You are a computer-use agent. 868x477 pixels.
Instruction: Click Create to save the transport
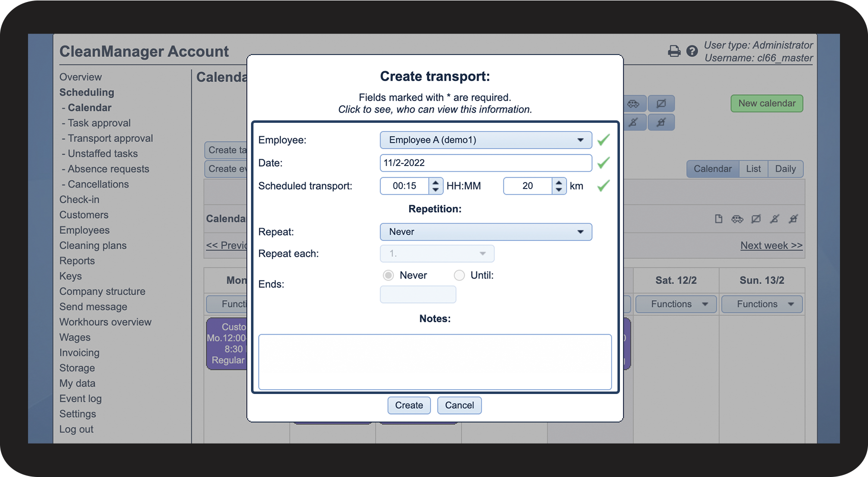(x=409, y=405)
